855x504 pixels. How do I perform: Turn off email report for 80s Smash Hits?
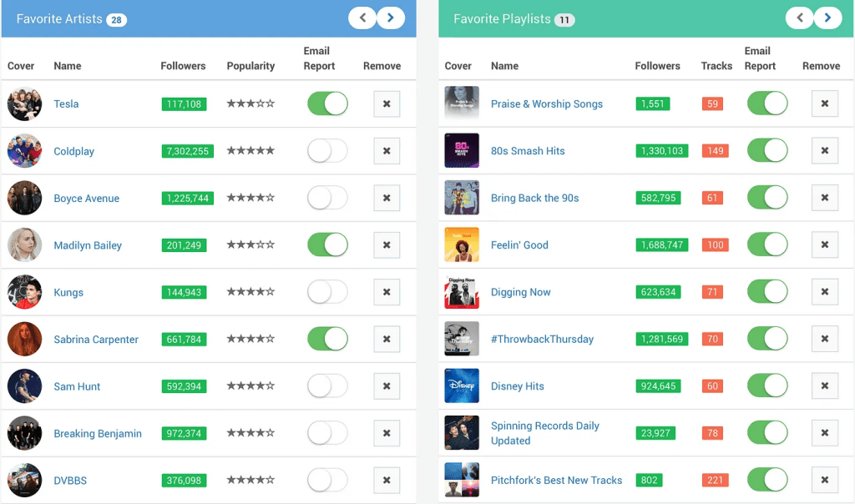point(766,151)
